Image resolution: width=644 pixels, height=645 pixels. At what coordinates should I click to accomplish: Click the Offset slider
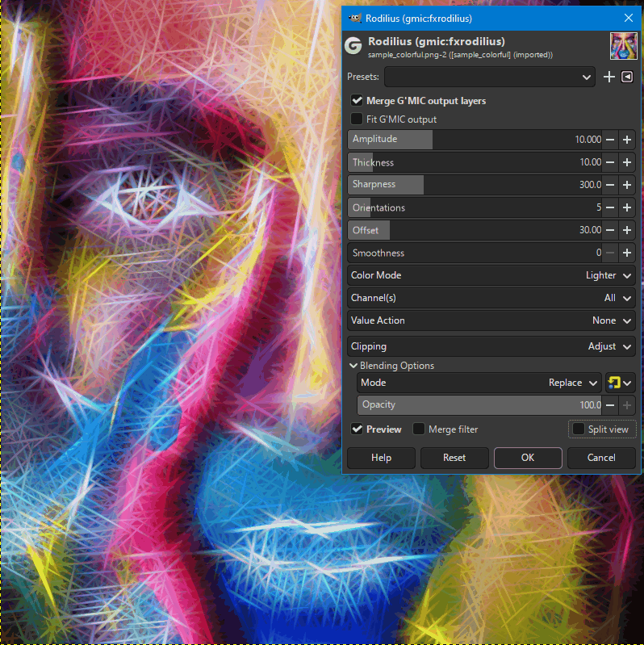click(x=475, y=230)
